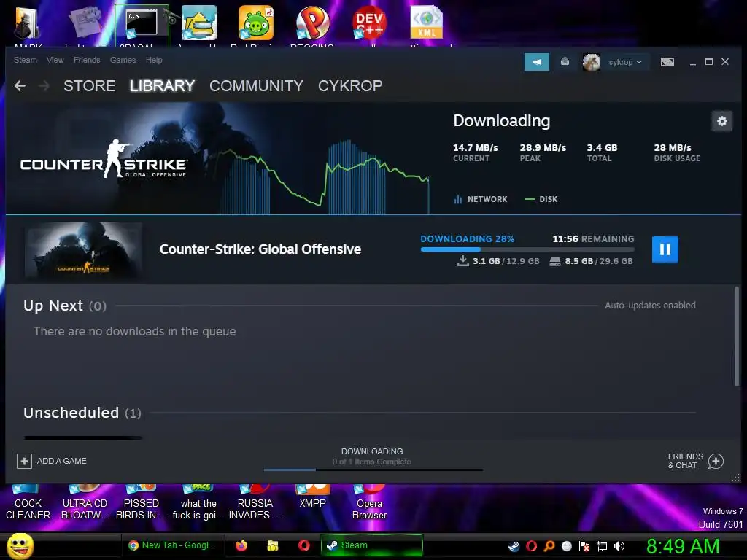Click the Counter-Strike: Global Offensive title

tap(260, 249)
